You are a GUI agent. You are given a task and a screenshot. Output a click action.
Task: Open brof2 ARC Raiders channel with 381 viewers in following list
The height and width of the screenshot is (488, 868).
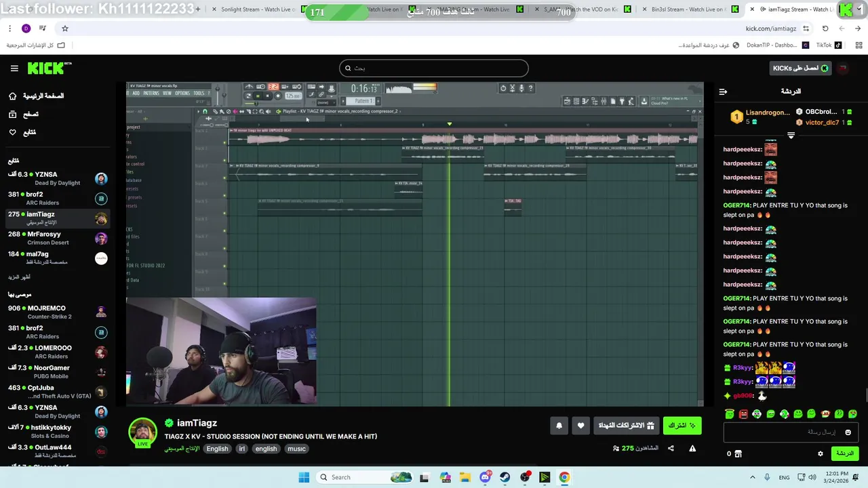tap(58, 199)
